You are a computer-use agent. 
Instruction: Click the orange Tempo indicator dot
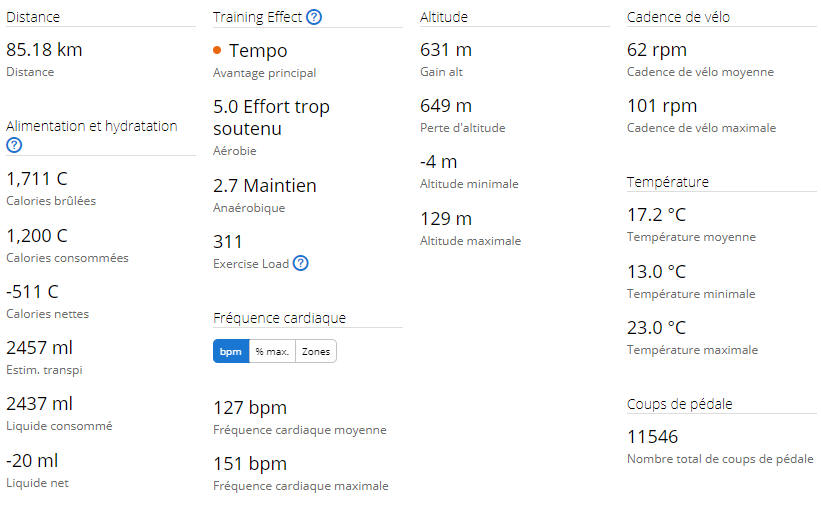[x=217, y=50]
